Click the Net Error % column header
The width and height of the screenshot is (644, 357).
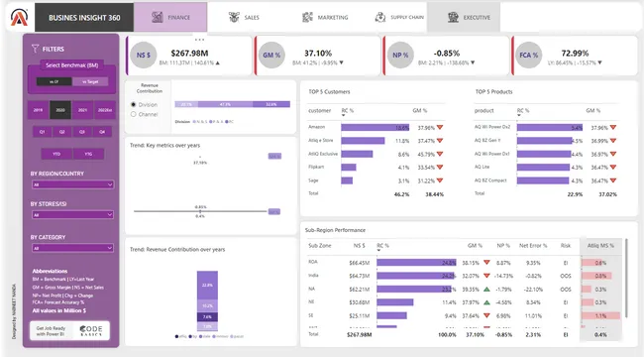point(533,246)
